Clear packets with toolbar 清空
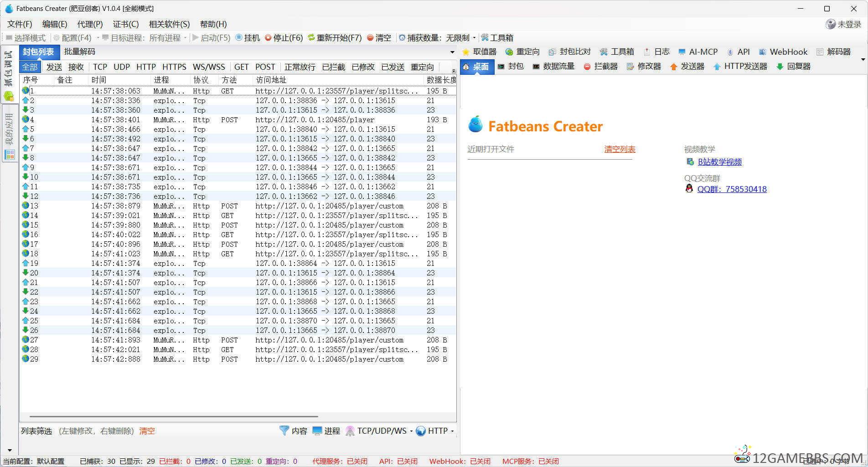The height and width of the screenshot is (467, 868). click(x=379, y=38)
